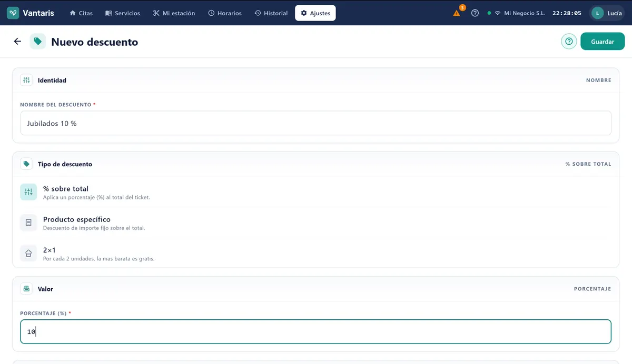Image resolution: width=632 pixels, height=364 pixels.
Task: Save the discount with Guardar
Action: click(603, 42)
